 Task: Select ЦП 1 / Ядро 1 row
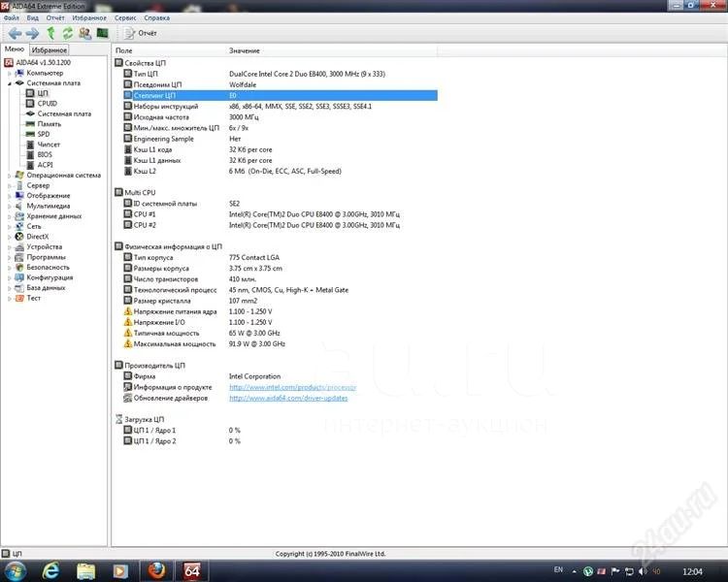275,431
